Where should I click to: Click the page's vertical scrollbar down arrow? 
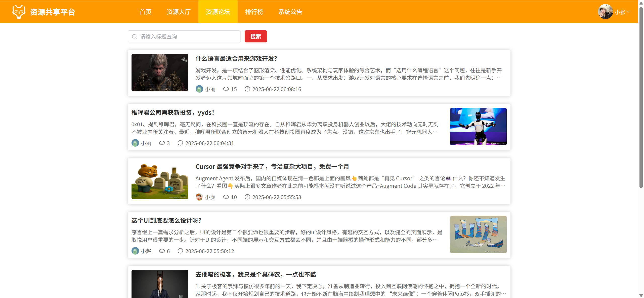click(641, 295)
